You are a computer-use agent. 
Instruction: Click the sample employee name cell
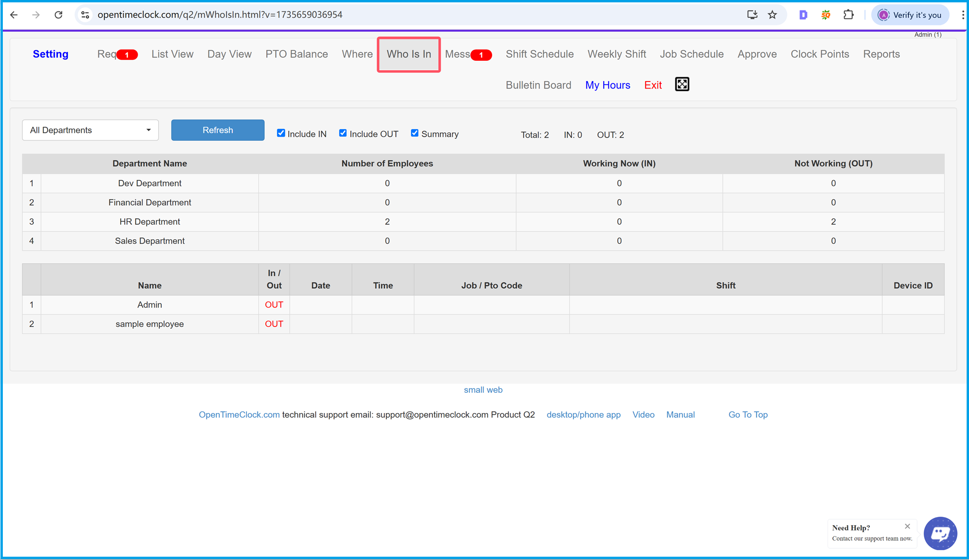tap(149, 324)
